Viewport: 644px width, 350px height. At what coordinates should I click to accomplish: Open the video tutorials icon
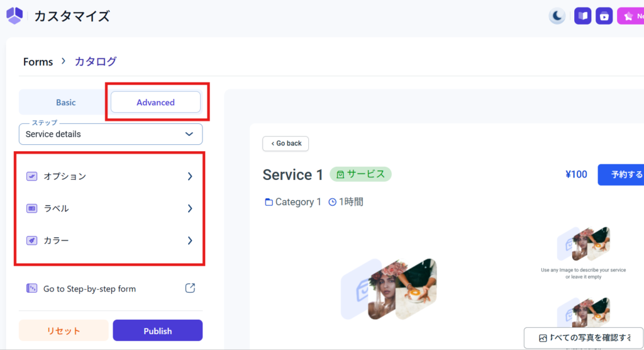point(604,16)
